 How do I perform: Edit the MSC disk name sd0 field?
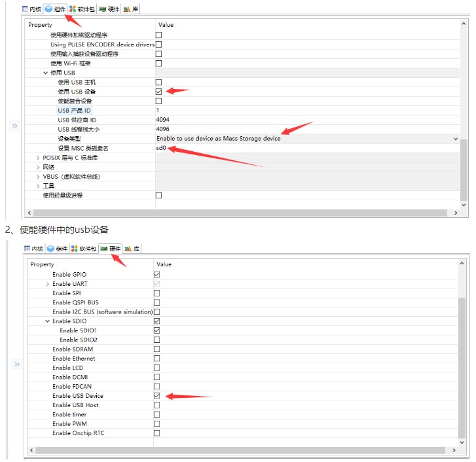pos(307,148)
